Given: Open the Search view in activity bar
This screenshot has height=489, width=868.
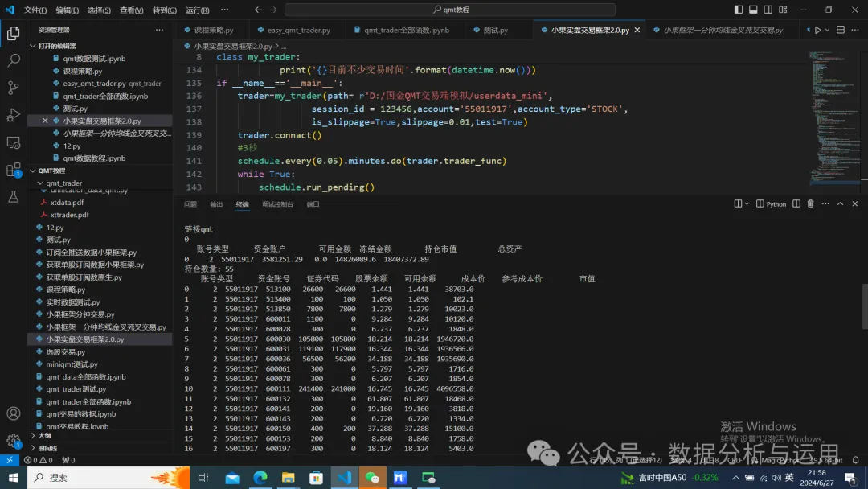Looking at the screenshot, I should point(14,60).
